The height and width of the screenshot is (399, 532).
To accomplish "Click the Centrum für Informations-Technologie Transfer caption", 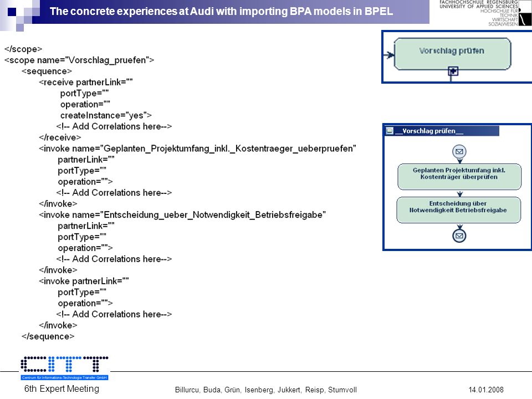I will tap(64, 377).
